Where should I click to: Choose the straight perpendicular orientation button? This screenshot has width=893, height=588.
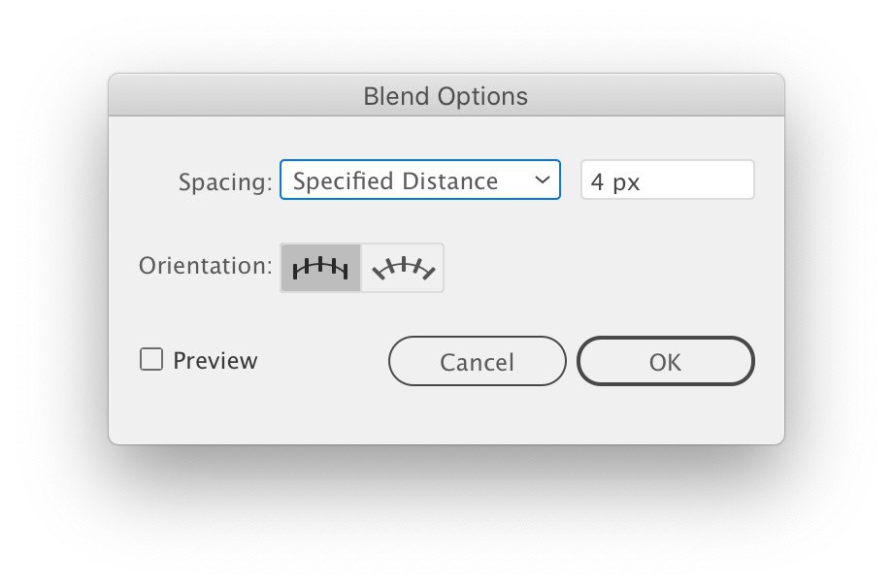(x=320, y=268)
